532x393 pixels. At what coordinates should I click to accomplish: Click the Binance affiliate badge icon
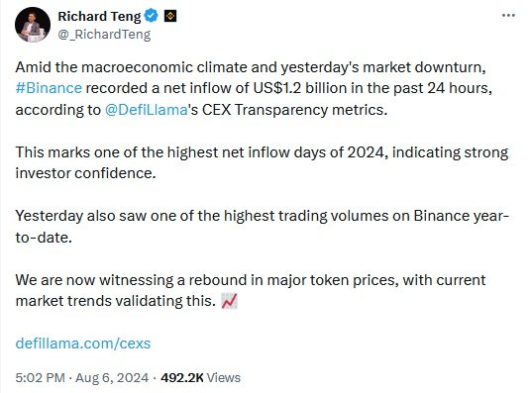pyautogui.click(x=170, y=16)
